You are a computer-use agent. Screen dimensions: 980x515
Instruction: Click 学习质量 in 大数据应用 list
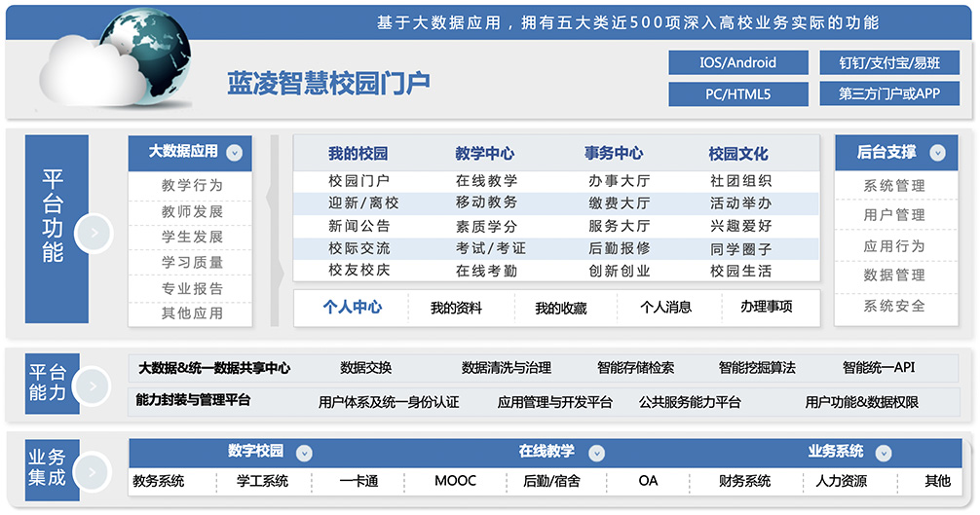[x=192, y=263]
